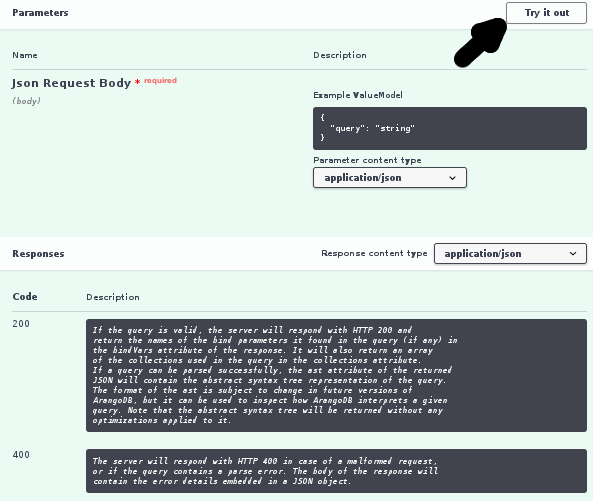Click the Description header in Responses table

pyautogui.click(x=113, y=297)
